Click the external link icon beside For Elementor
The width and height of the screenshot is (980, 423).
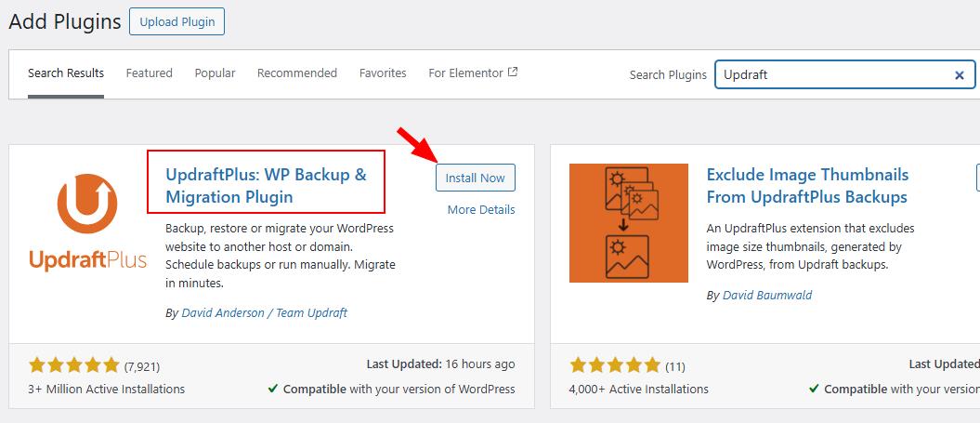(513, 73)
